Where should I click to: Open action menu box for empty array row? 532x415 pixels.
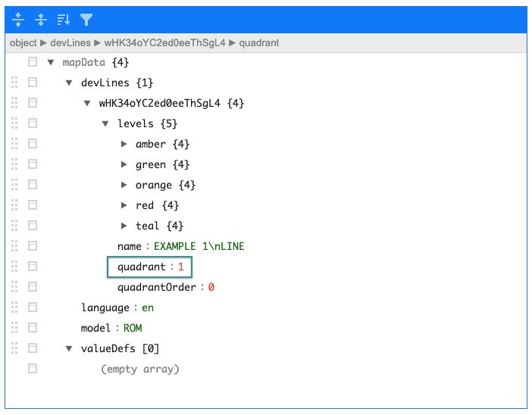(33, 369)
